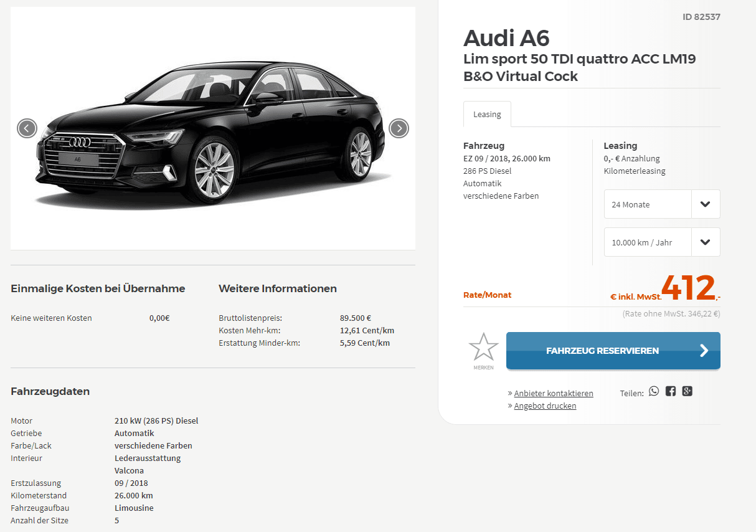Click the Lederausstattung interior value
Image resolution: width=756 pixels, height=532 pixels.
(x=148, y=458)
